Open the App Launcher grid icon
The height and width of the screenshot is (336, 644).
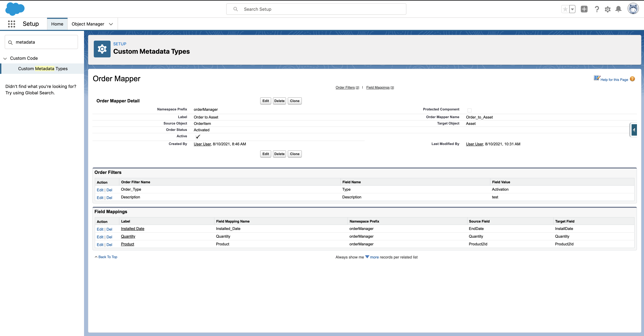11,24
